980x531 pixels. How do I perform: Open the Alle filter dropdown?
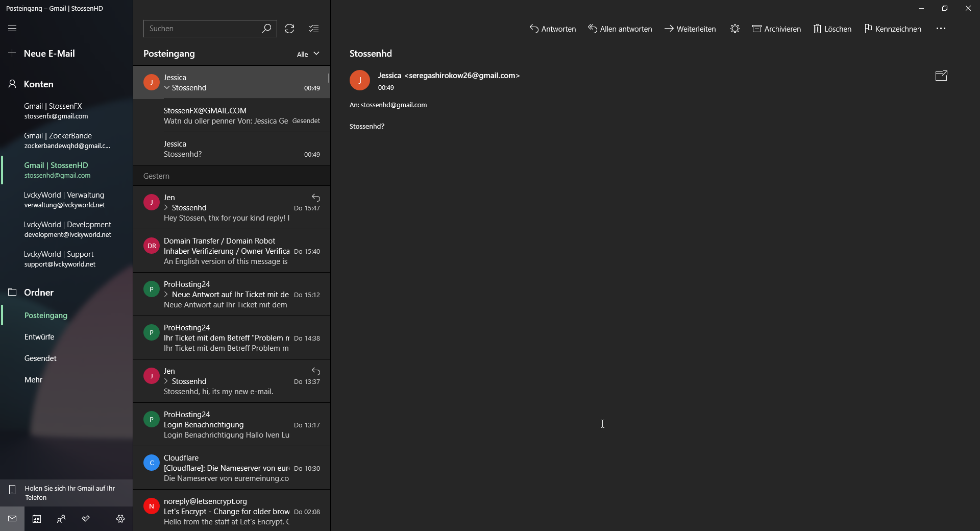[308, 54]
